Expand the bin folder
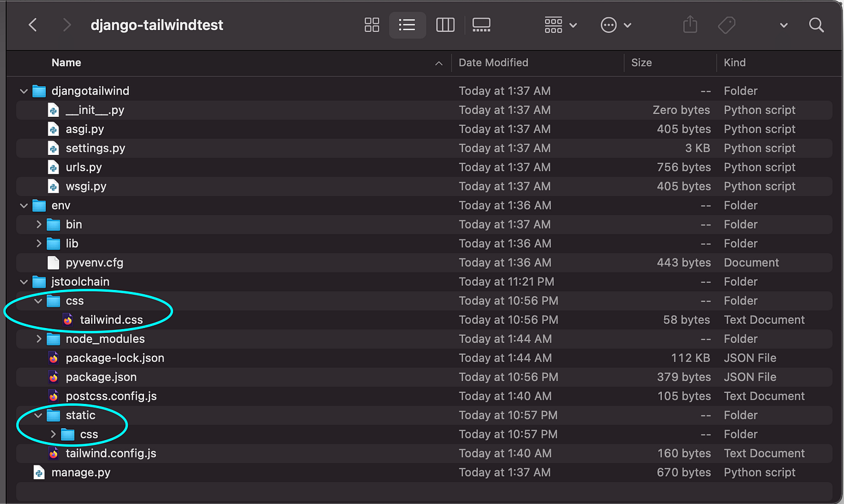844x504 pixels. 39,224
